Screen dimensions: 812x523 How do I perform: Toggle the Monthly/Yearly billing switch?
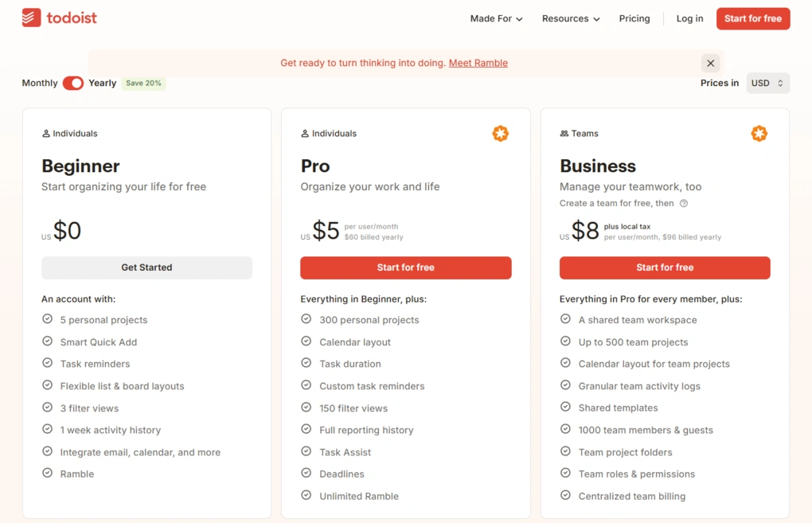click(73, 83)
